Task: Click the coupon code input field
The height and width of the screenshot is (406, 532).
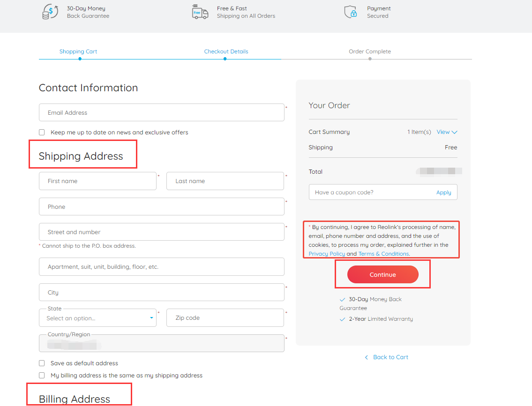Action: click(x=370, y=192)
